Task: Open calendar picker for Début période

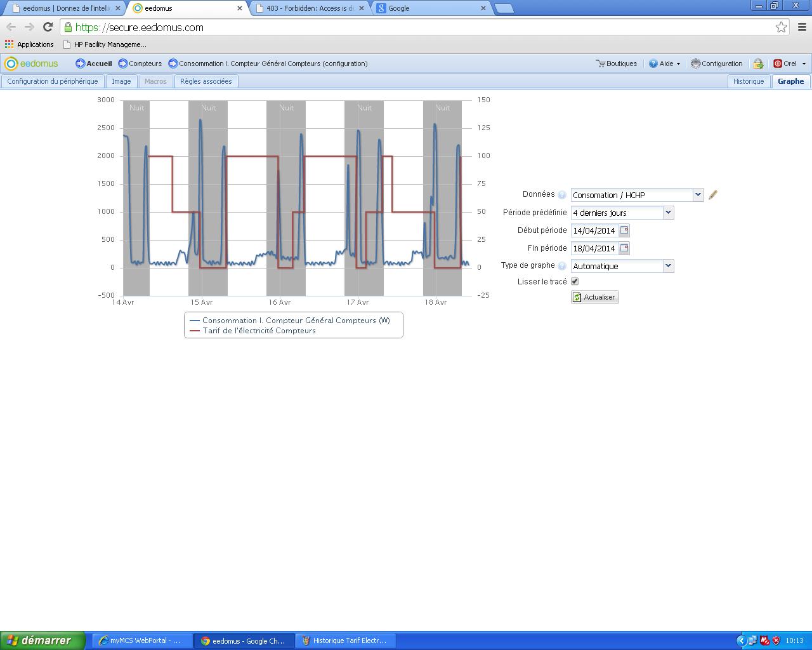Action: click(624, 230)
